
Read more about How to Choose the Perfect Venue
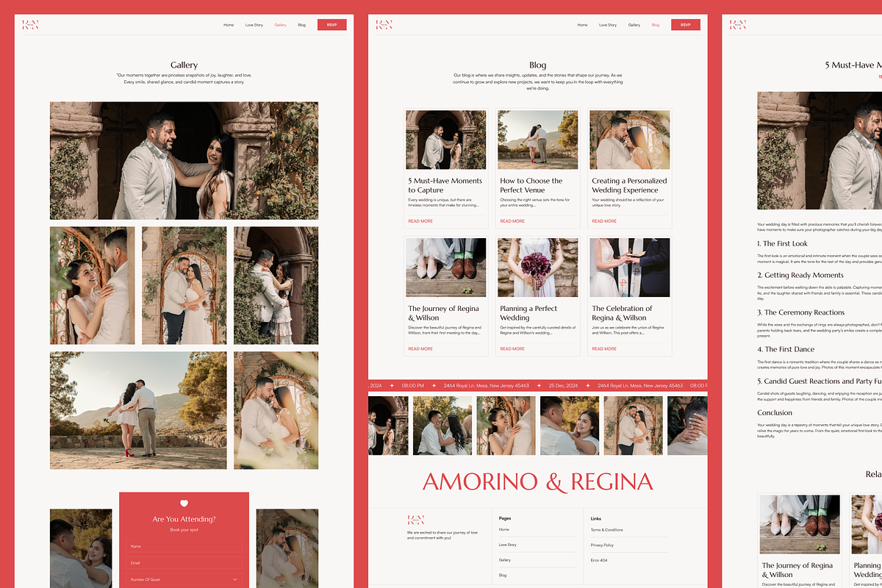coord(512,221)
